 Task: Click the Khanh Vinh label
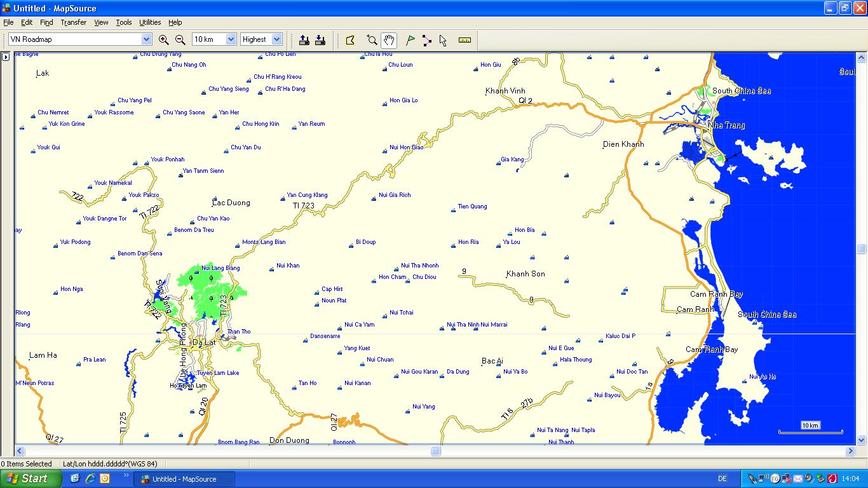tap(505, 91)
